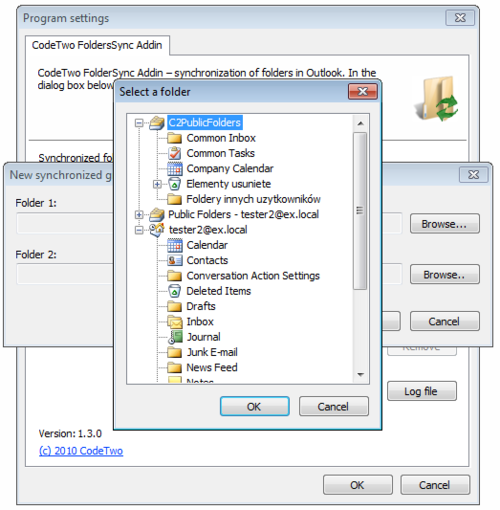Image resolution: width=500 pixels, height=510 pixels.
Task: Select the Inbox folder
Action: (200, 322)
